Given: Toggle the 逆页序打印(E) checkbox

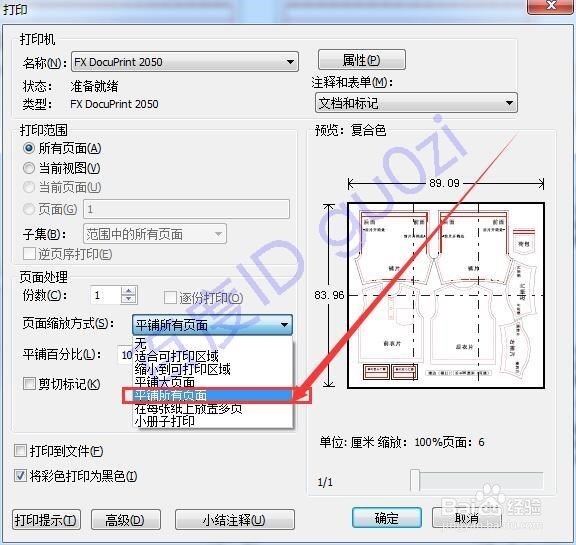Looking at the screenshot, I should [29, 254].
